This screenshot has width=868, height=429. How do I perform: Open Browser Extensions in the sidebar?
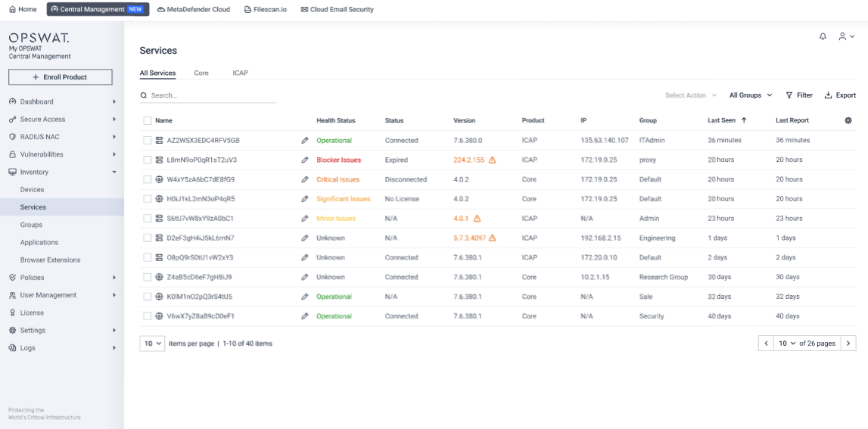pyautogui.click(x=50, y=260)
